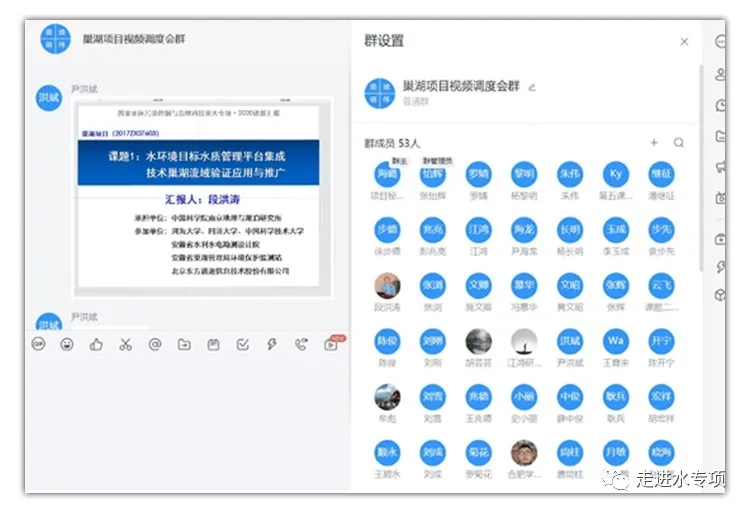Click the calendar schedule icon
750x512 pixels.
click(213, 344)
